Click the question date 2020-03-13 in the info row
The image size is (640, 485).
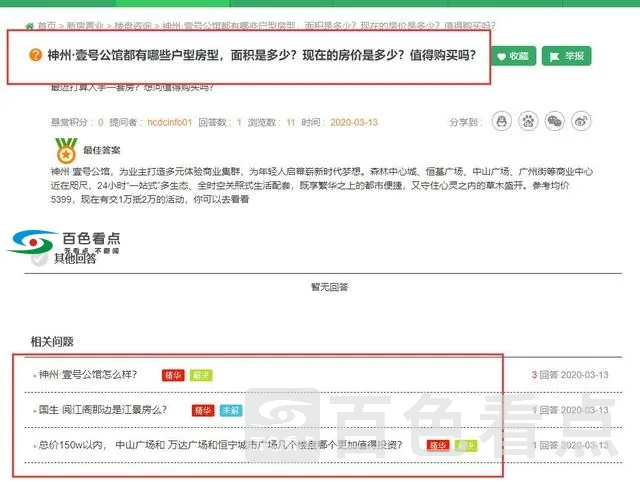click(354, 122)
